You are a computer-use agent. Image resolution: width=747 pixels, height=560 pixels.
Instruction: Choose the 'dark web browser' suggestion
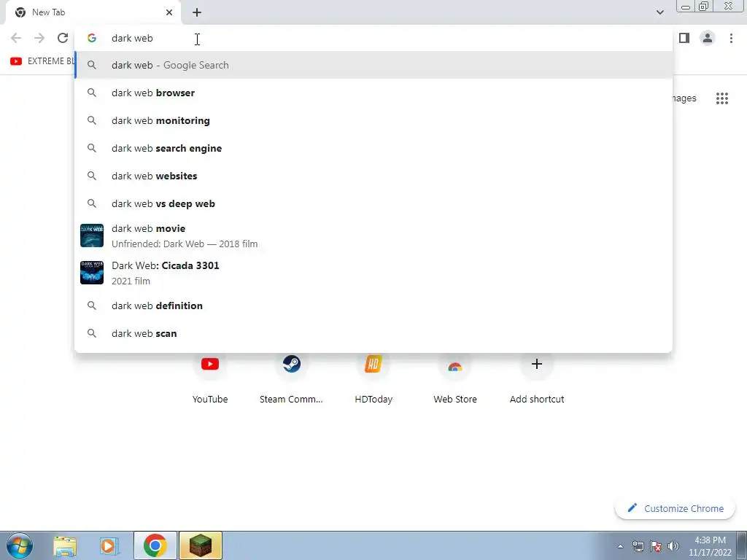[373, 93]
